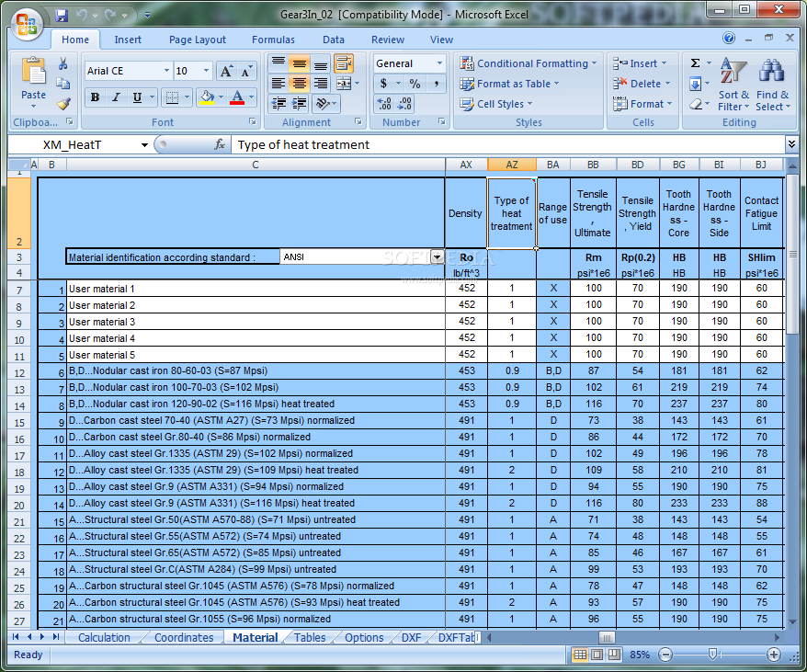Open the font size dropdown
This screenshot has width=807, height=672.
pyautogui.click(x=206, y=71)
